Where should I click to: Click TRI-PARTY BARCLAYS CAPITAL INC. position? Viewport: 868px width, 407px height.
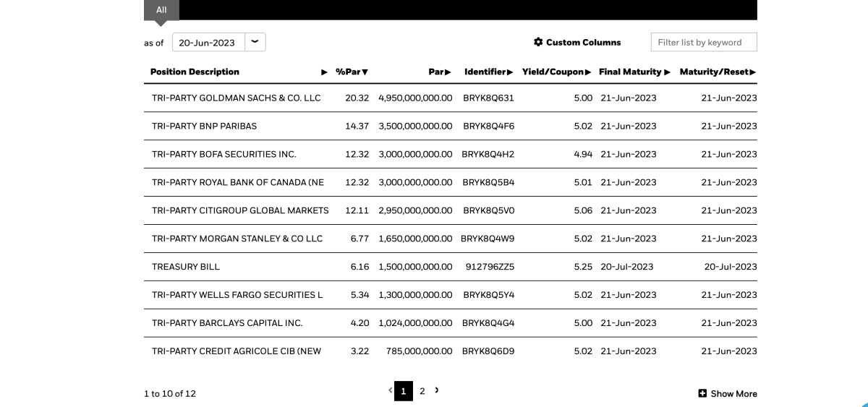(x=227, y=323)
